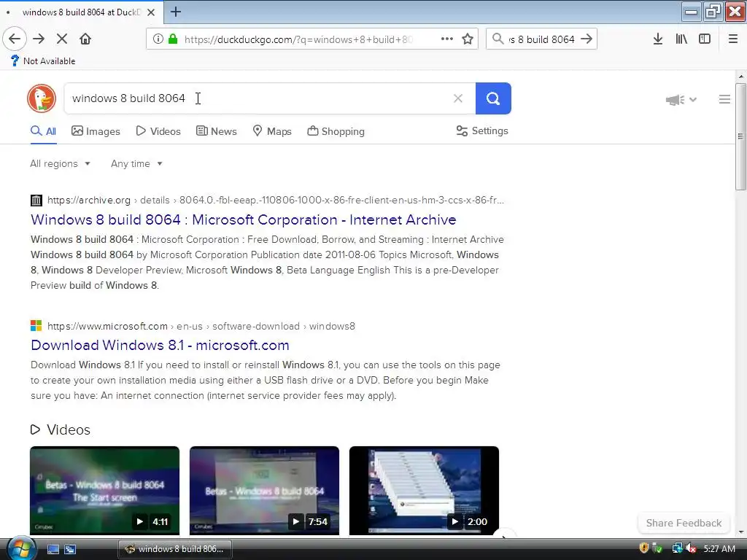Switch to Maps results
This screenshot has width=747, height=560.
[272, 131]
